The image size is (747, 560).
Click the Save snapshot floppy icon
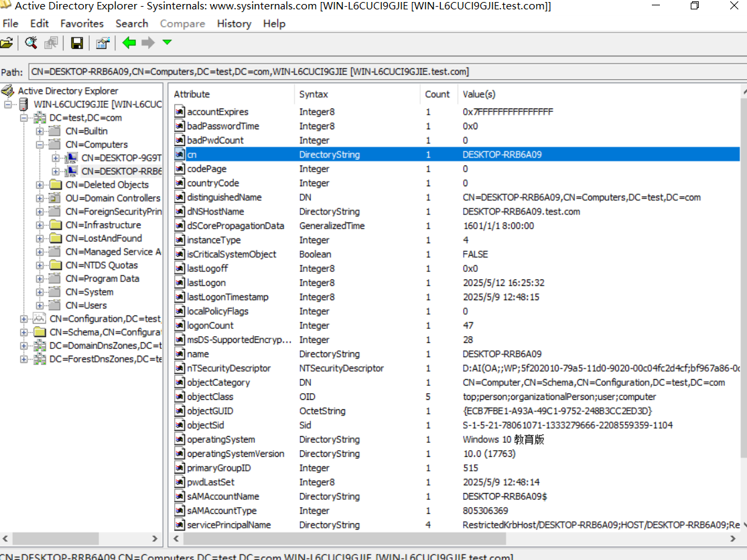point(76,43)
